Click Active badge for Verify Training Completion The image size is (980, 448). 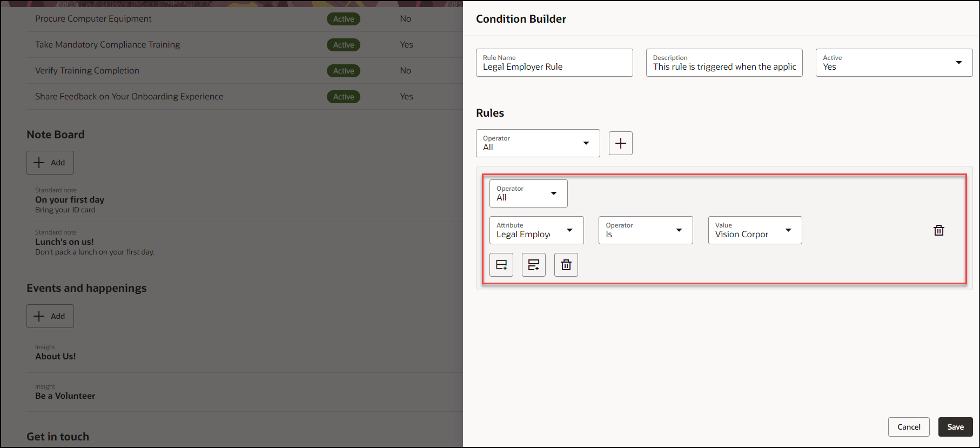click(344, 71)
